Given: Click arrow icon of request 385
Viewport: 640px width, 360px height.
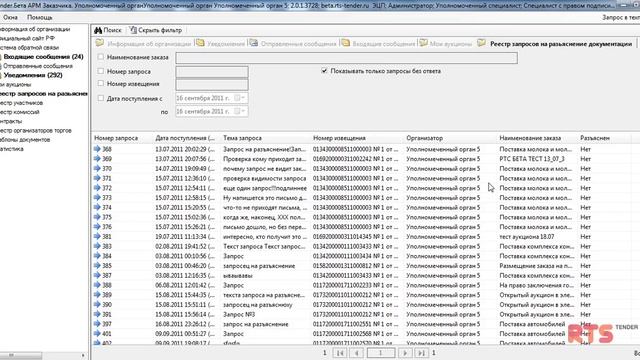Looking at the screenshot, I should coord(97,266).
